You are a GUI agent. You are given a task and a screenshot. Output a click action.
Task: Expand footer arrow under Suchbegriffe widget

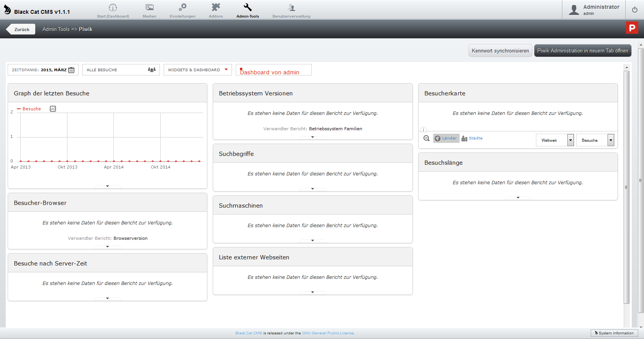tap(313, 189)
